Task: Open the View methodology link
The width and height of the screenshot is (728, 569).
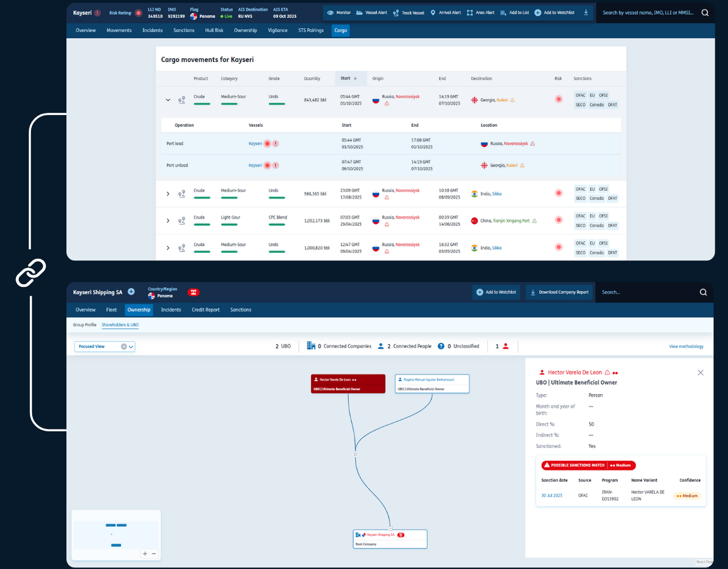Action: click(686, 346)
